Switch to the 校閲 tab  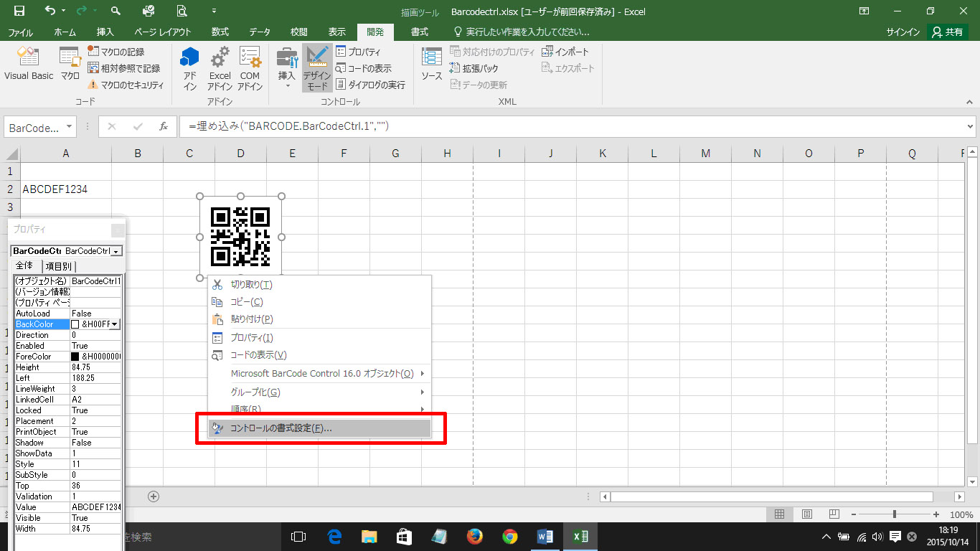(299, 32)
